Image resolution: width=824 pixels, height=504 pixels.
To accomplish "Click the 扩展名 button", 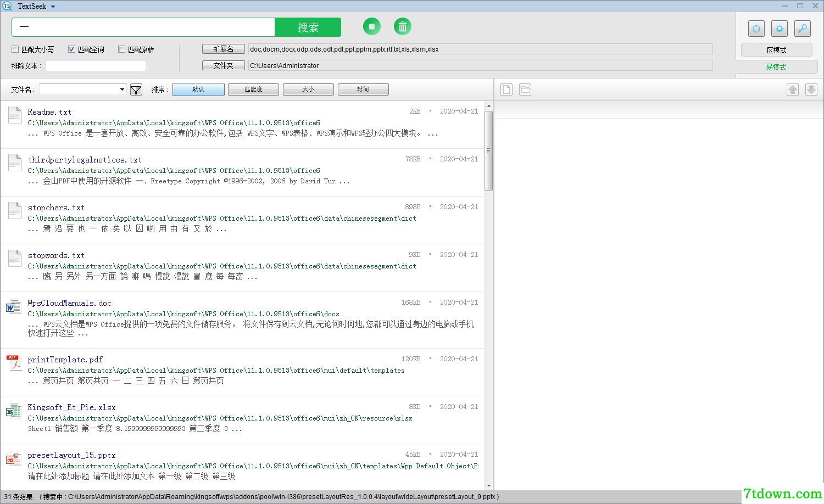I will pyautogui.click(x=224, y=49).
